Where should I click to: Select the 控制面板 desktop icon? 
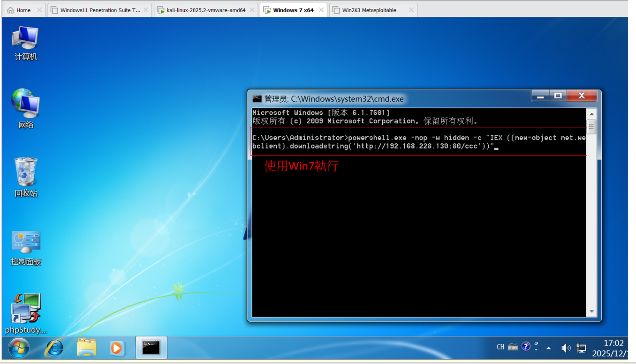26,248
